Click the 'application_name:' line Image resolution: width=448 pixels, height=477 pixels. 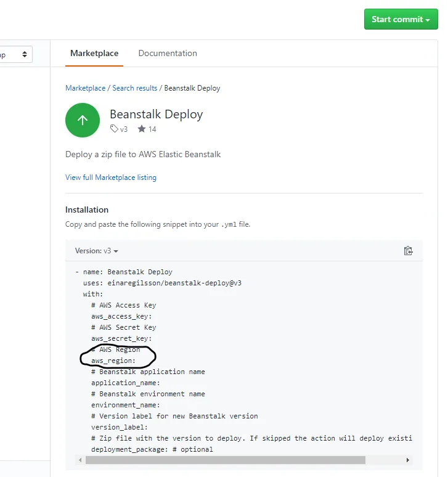click(125, 383)
